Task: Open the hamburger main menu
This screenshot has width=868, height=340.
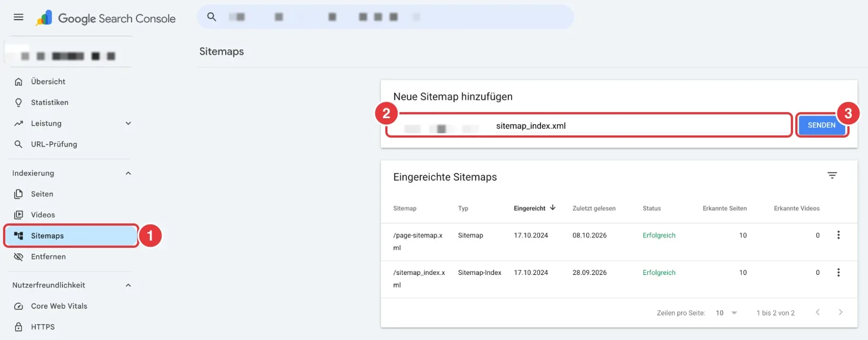Action: click(18, 17)
